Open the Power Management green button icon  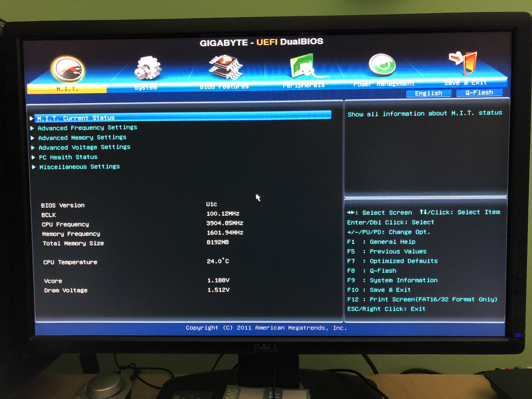(382, 64)
